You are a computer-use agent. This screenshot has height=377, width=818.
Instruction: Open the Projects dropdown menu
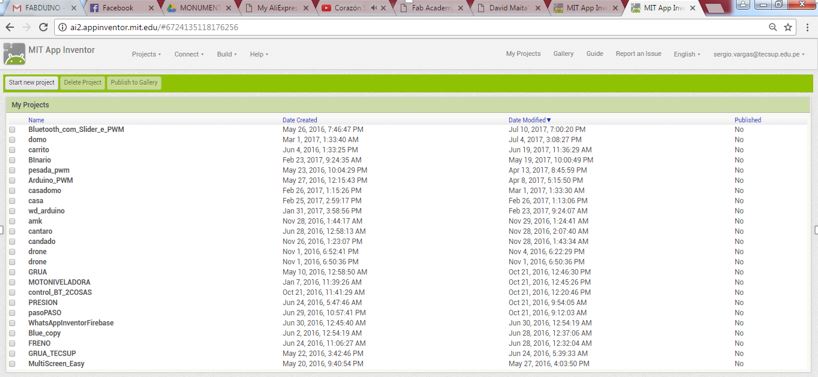(x=146, y=54)
